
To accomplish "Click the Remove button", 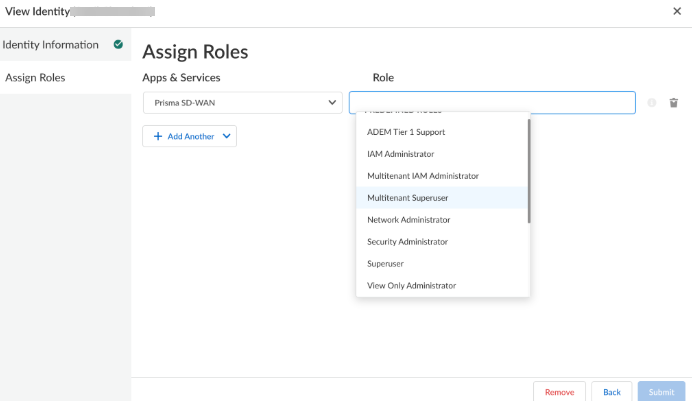I will click(x=559, y=392).
